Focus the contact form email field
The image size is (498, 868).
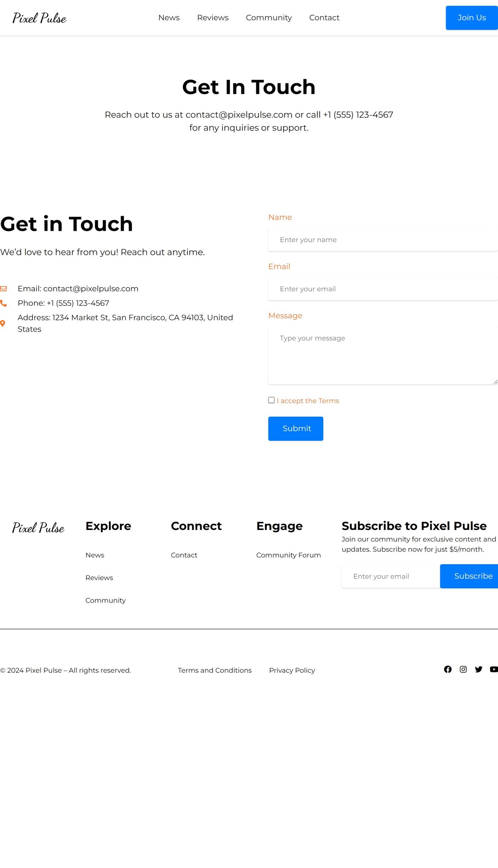pos(383,289)
